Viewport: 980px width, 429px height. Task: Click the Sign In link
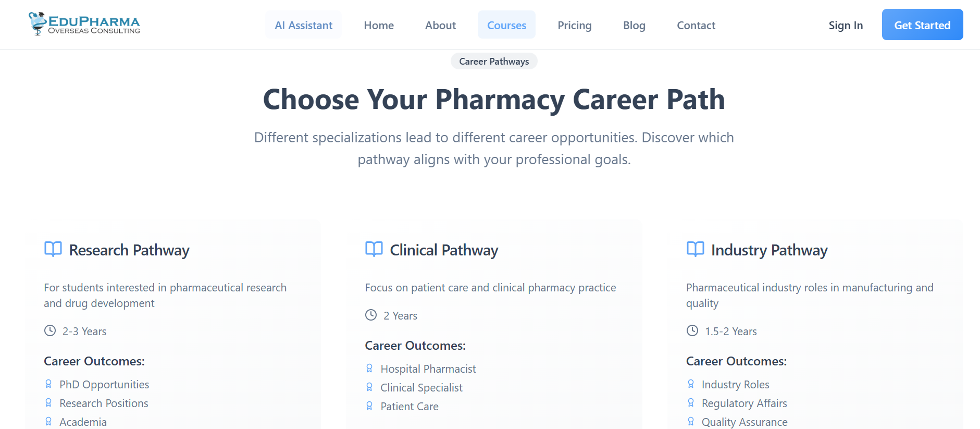(x=846, y=24)
